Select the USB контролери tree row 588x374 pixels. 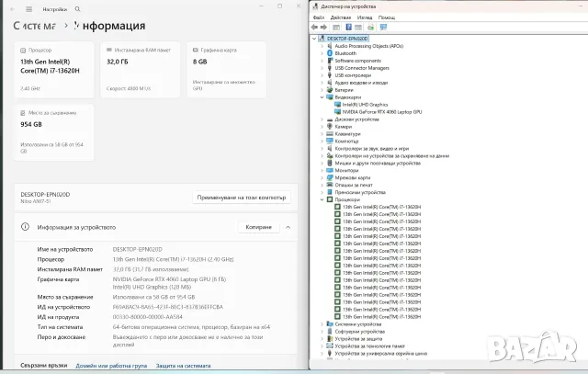(x=353, y=75)
